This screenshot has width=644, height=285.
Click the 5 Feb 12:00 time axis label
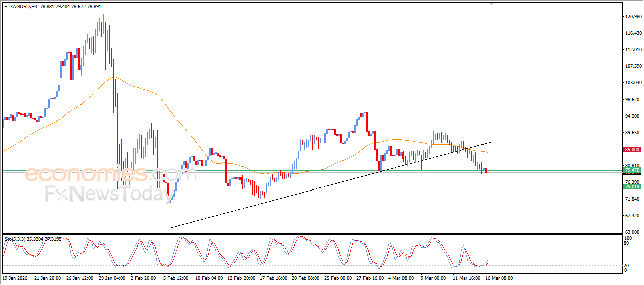(x=177, y=278)
